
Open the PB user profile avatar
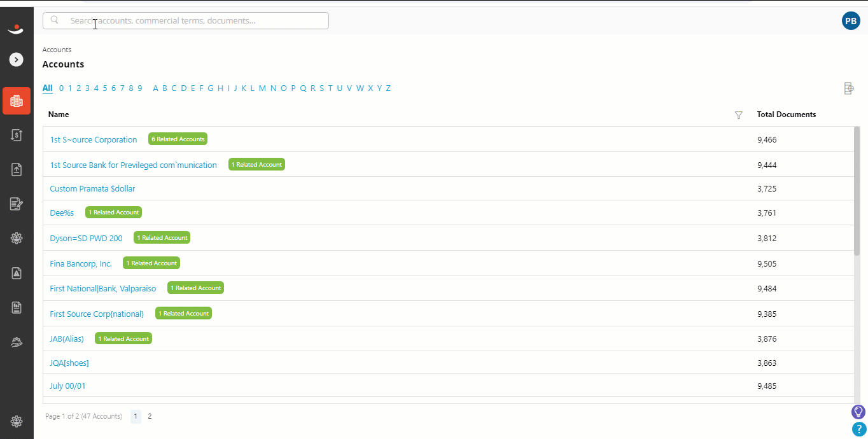(x=851, y=21)
